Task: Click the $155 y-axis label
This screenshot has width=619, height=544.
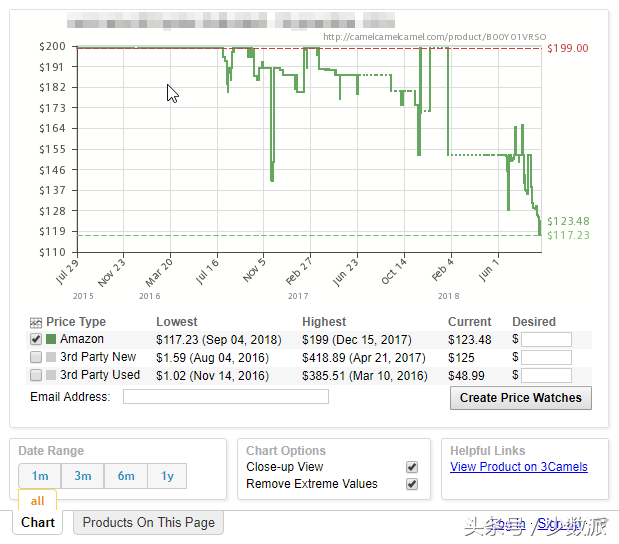Action: (52, 149)
